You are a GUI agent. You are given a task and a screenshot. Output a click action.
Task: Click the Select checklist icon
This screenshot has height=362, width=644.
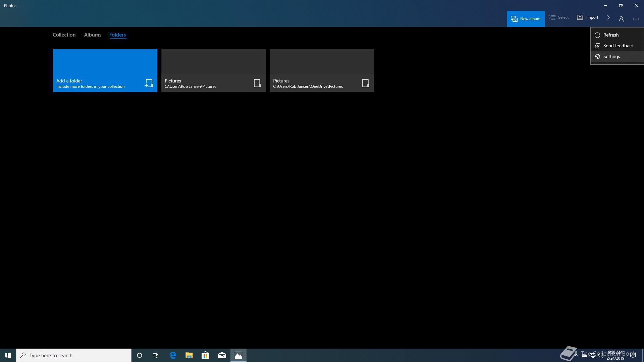552,17
